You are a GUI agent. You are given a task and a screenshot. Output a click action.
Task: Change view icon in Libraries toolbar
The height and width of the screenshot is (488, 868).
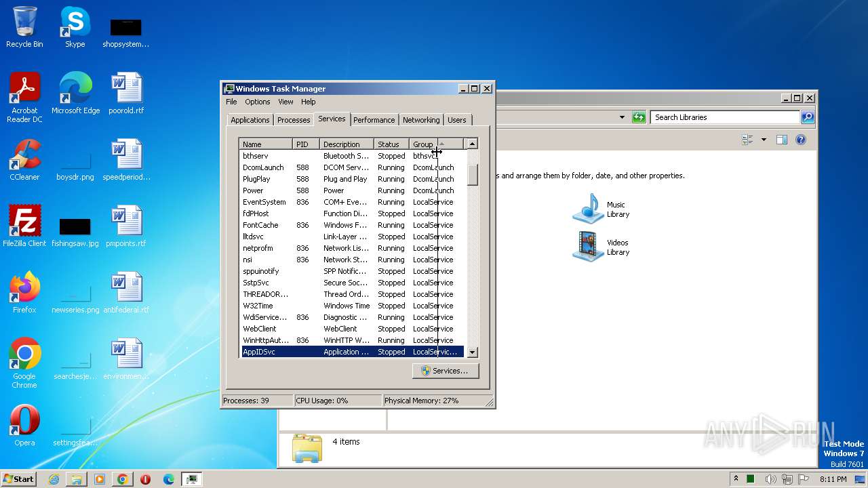(748, 140)
